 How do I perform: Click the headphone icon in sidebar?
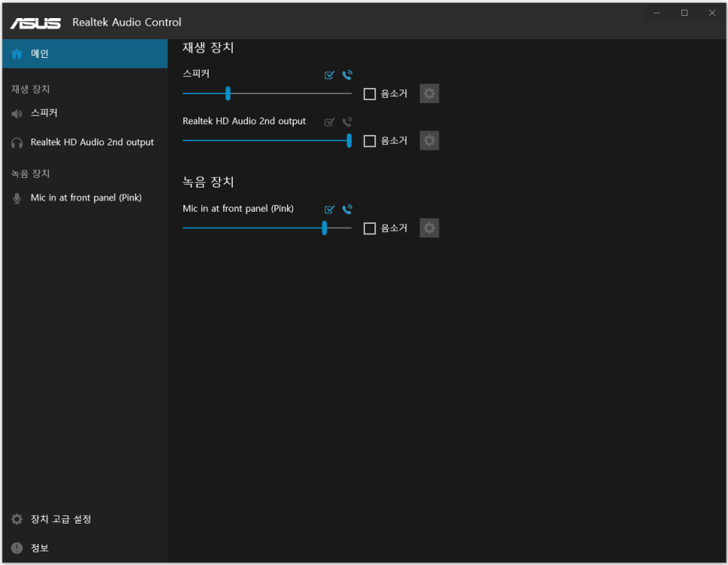[17, 143]
